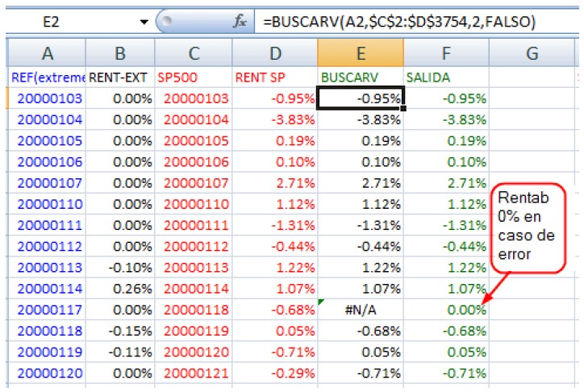Select the blue 20000120 date in column A
The width and height of the screenshot is (584, 392).
47,373
